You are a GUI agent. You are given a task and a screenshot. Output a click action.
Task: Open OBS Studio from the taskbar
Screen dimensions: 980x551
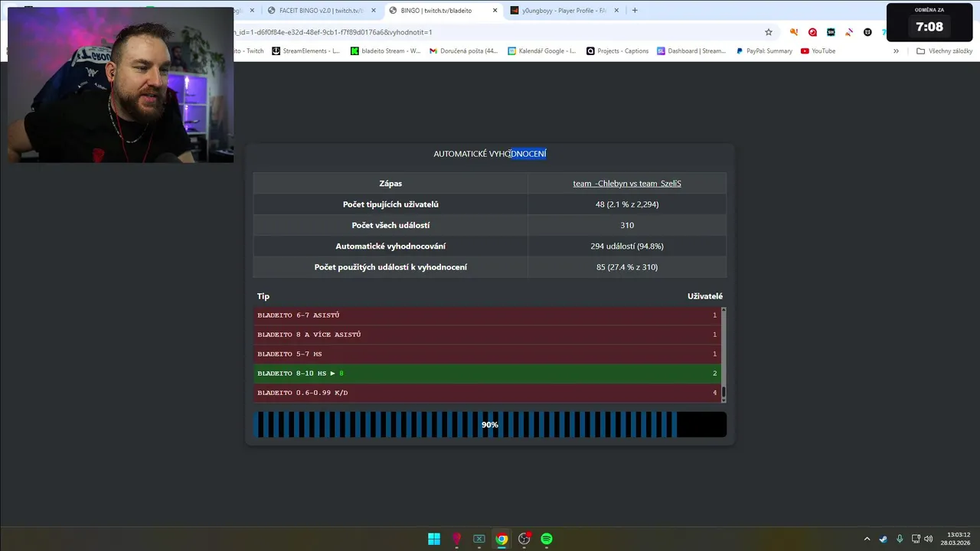524,539
